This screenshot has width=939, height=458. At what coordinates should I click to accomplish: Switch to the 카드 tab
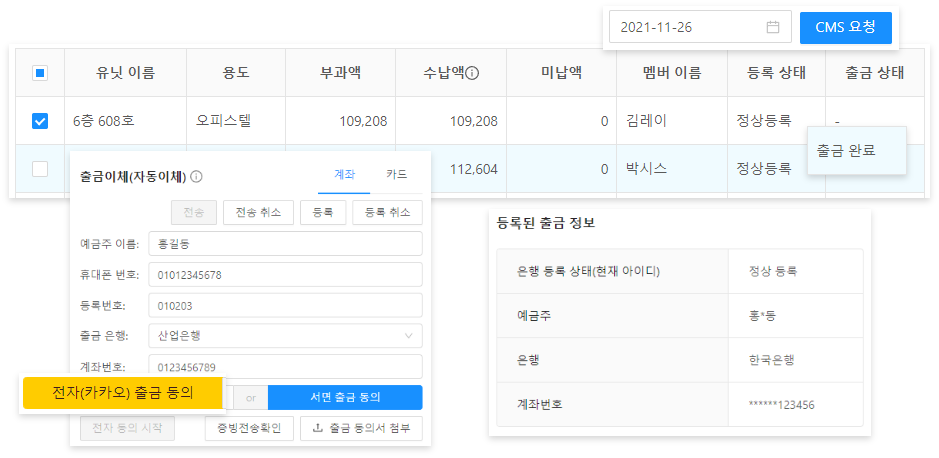(396, 175)
